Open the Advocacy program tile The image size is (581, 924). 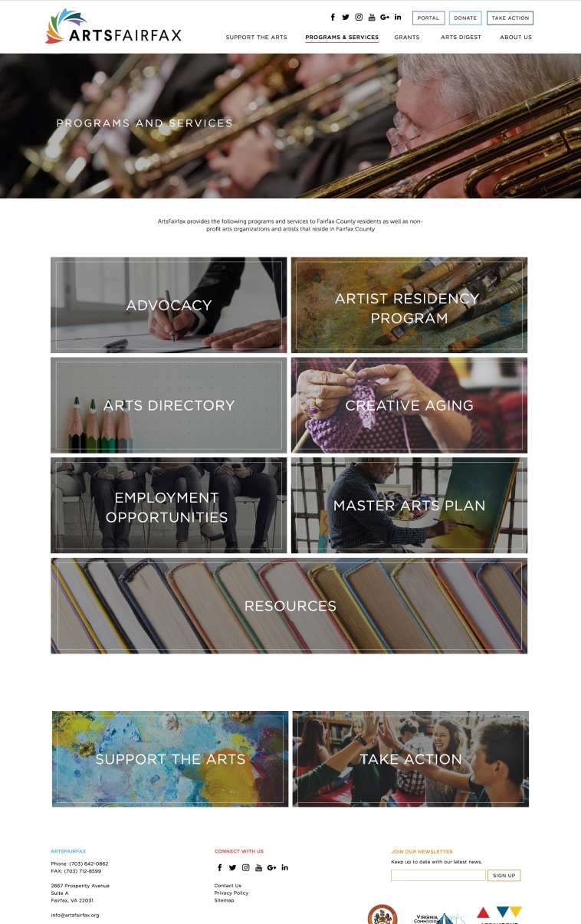169,305
